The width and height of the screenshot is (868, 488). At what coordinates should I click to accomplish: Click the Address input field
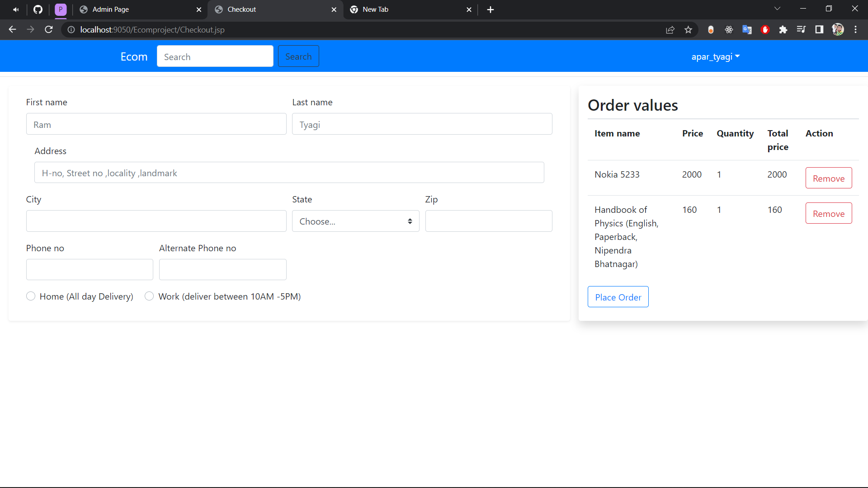pyautogui.click(x=289, y=173)
